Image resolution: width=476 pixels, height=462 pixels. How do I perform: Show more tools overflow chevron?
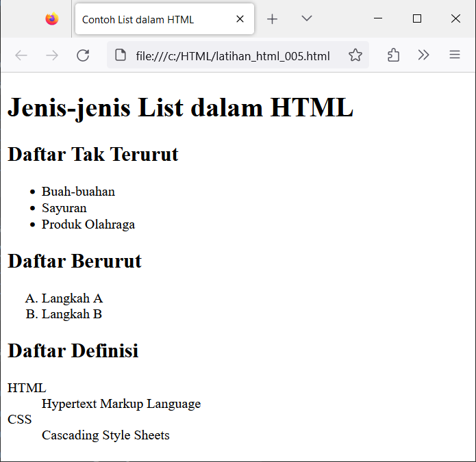[x=423, y=55]
